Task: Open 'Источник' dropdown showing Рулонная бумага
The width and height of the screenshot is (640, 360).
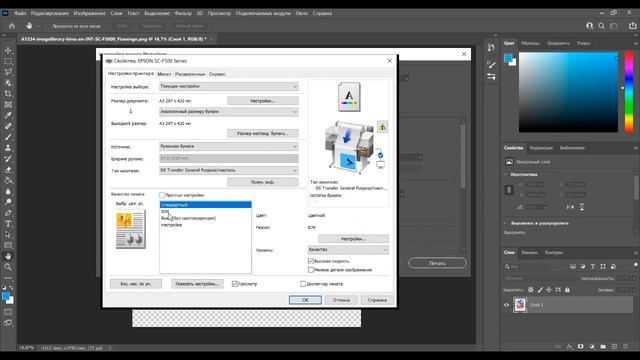Action: tap(229, 146)
